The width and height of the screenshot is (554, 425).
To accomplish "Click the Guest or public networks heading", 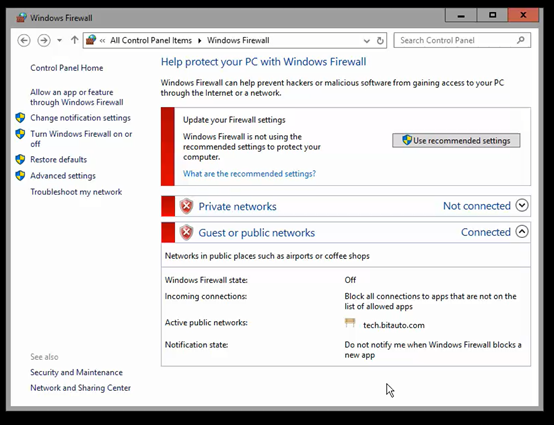I will point(257,233).
